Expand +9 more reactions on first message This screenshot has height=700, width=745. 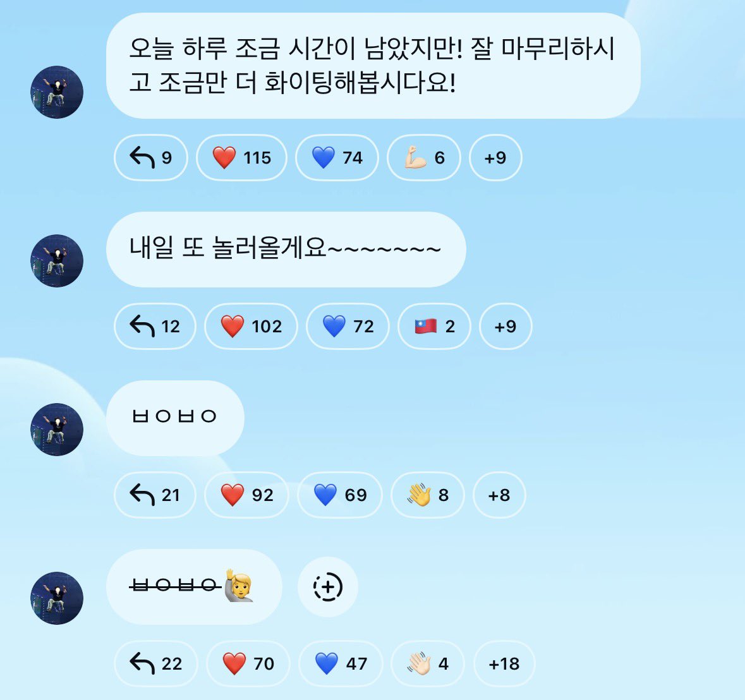[x=495, y=158]
